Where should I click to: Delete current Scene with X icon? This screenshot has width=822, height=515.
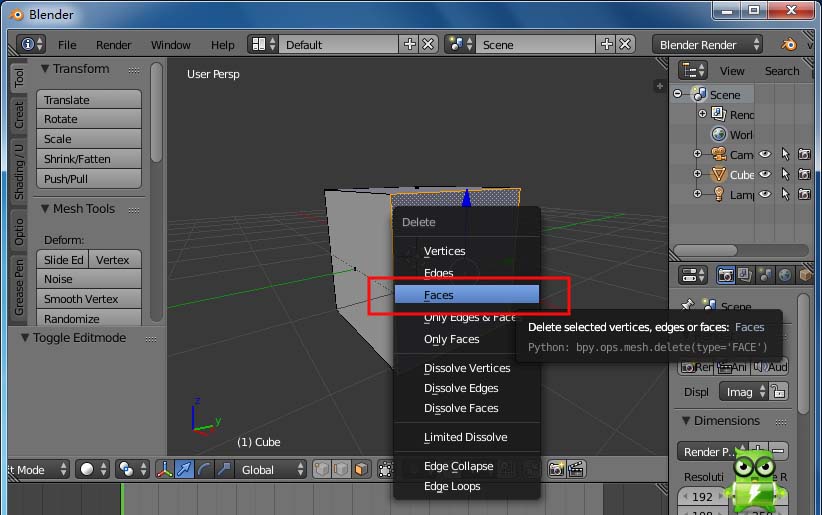pyautogui.click(x=625, y=44)
